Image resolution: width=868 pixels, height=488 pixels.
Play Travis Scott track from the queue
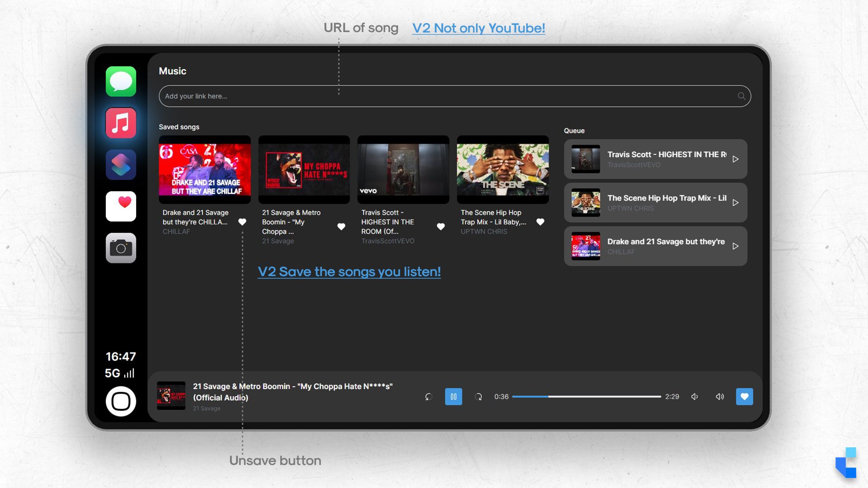[x=736, y=159]
